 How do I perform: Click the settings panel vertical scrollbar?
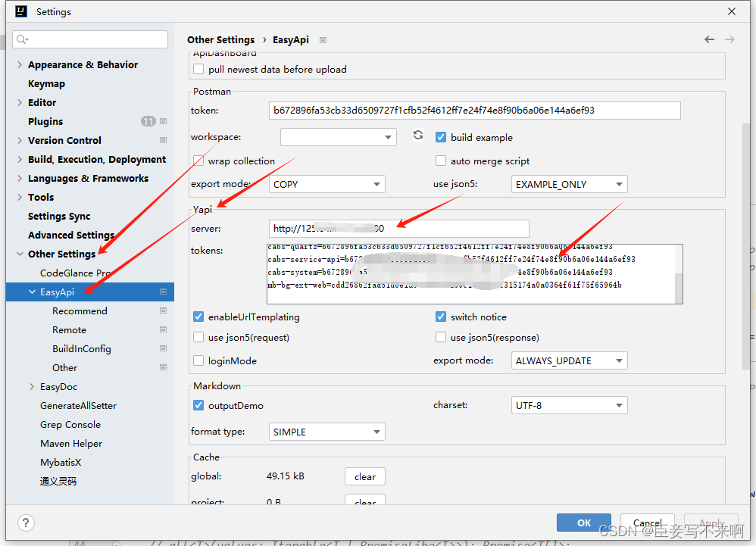coord(746,246)
